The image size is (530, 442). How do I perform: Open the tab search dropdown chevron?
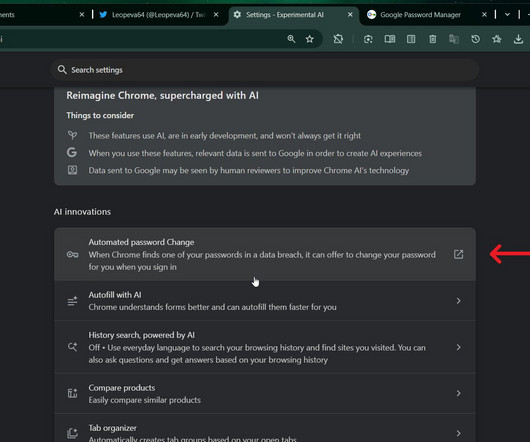pyautogui.click(x=507, y=15)
